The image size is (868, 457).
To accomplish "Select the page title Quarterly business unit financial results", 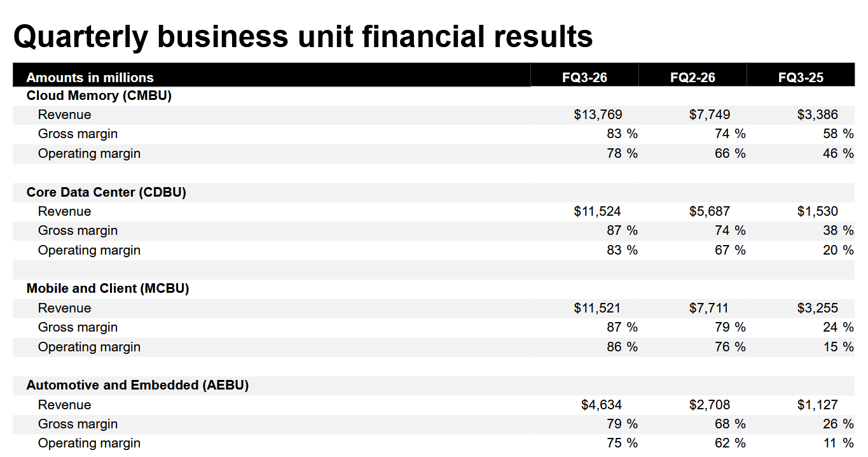I will [303, 36].
